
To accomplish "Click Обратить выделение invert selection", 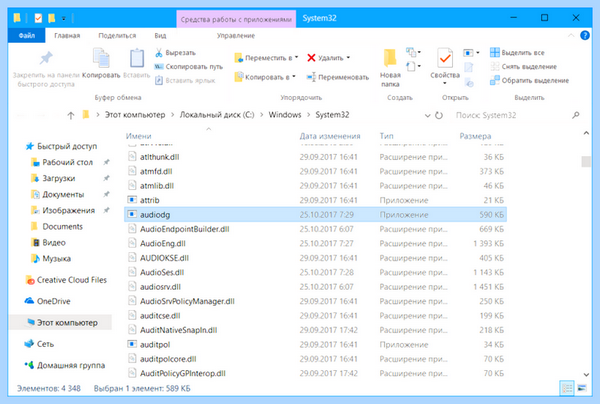I will 530,80.
